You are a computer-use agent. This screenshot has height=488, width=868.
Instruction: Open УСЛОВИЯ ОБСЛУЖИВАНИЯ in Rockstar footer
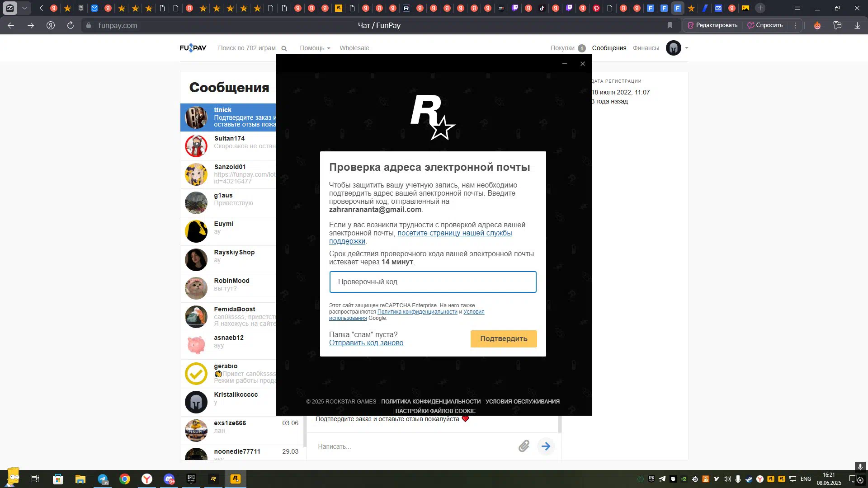coord(522,402)
